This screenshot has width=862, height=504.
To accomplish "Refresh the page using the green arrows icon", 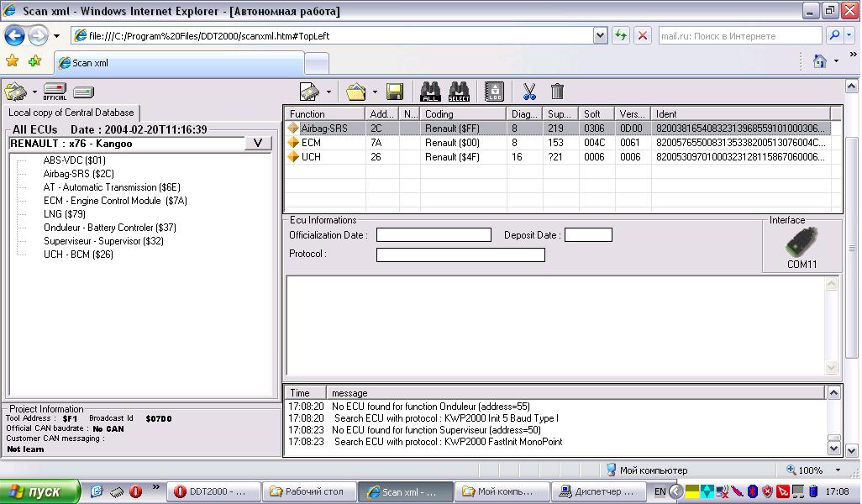I will [621, 36].
